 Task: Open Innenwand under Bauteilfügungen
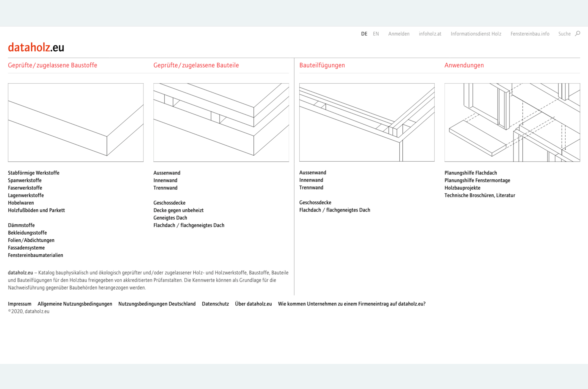311,180
